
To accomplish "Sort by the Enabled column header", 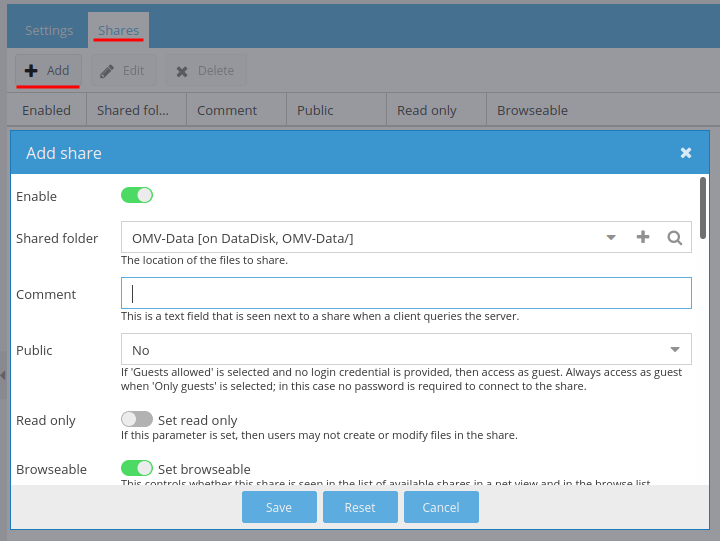I will pos(46,110).
